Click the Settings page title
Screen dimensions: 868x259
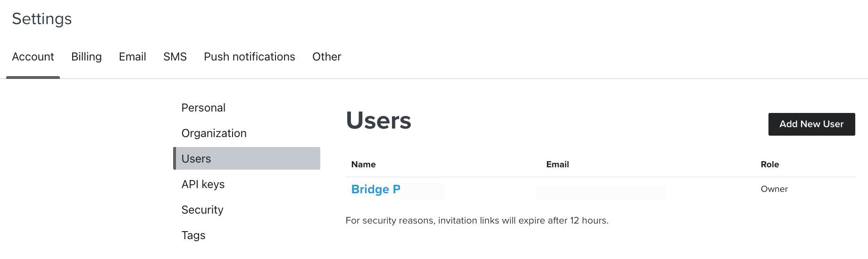tap(42, 19)
